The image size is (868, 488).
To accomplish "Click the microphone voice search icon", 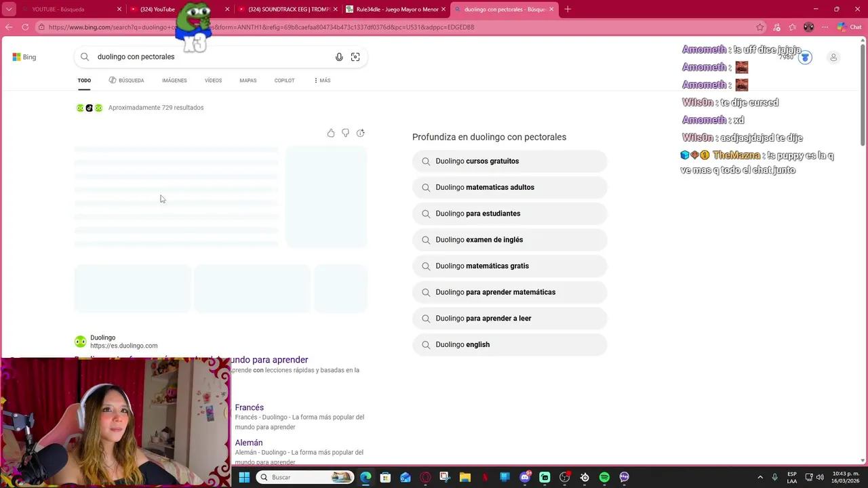I will 339,57.
